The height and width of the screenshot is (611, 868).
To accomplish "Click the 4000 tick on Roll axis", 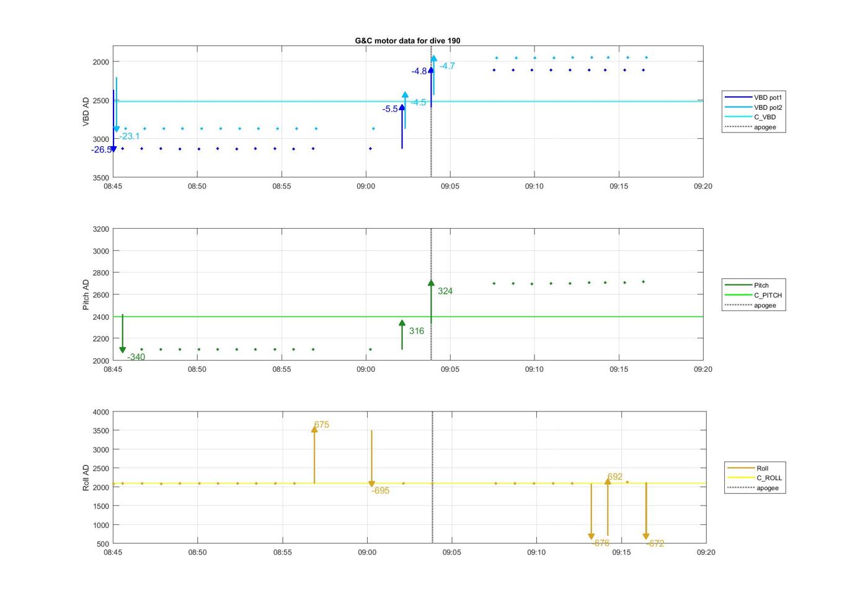I will click(x=101, y=412).
